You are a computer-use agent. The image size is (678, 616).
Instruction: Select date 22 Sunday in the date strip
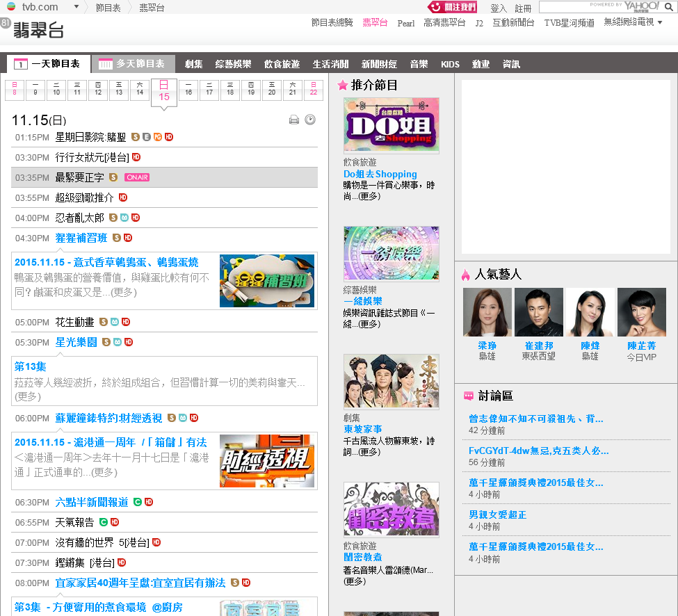tap(314, 90)
